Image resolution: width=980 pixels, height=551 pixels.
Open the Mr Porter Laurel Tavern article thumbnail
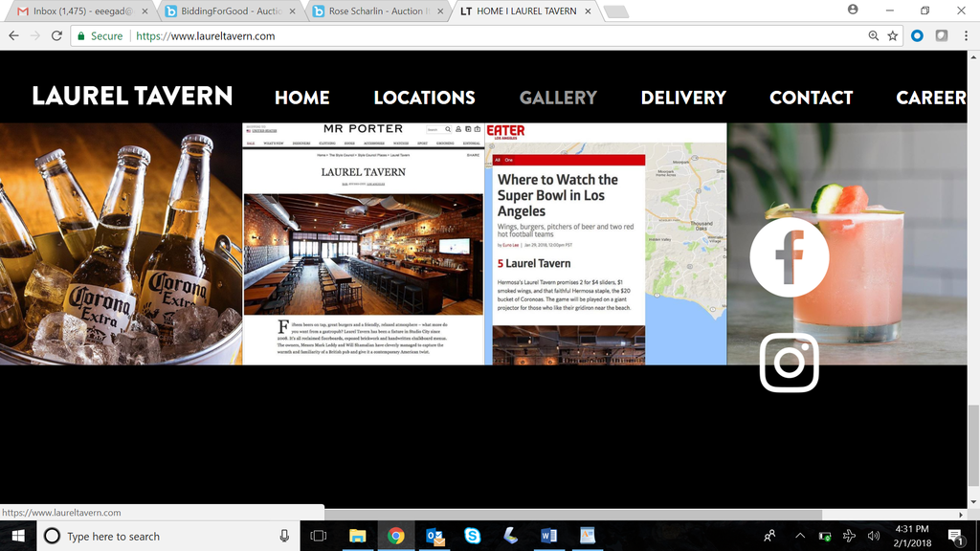tap(364, 244)
